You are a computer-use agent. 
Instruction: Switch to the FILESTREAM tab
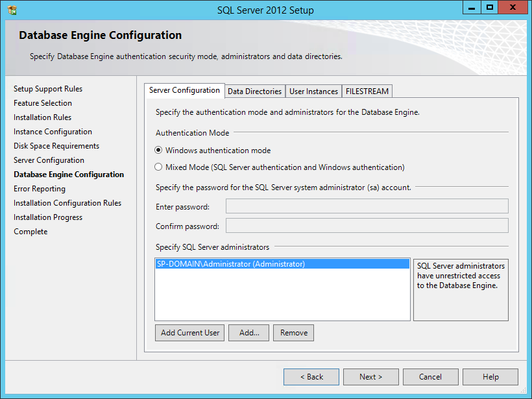tap(367, 91)
